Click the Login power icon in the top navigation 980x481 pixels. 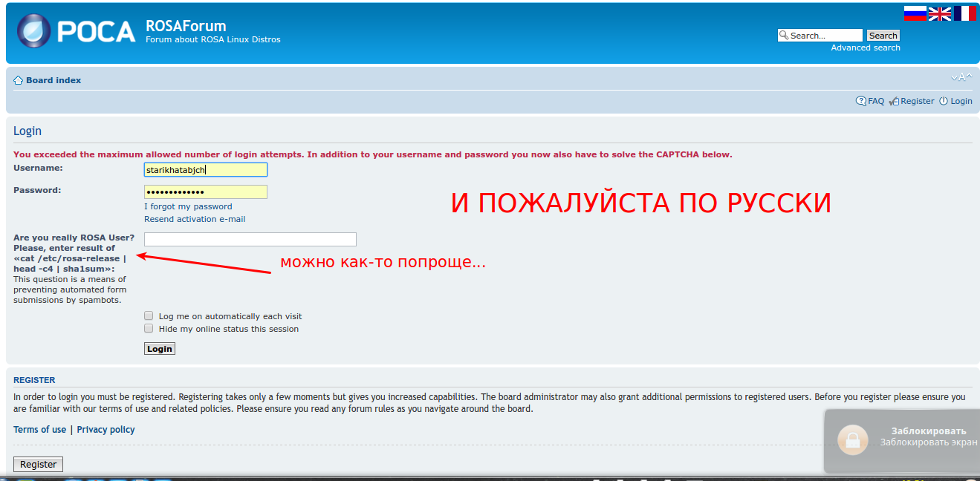[944, 101]
